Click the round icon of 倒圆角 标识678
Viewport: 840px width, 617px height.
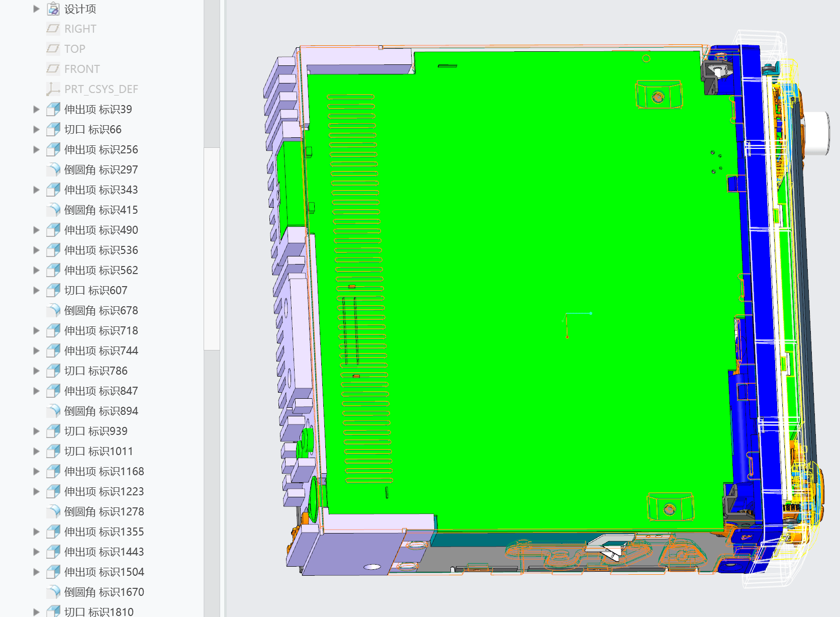click(53, 310)
